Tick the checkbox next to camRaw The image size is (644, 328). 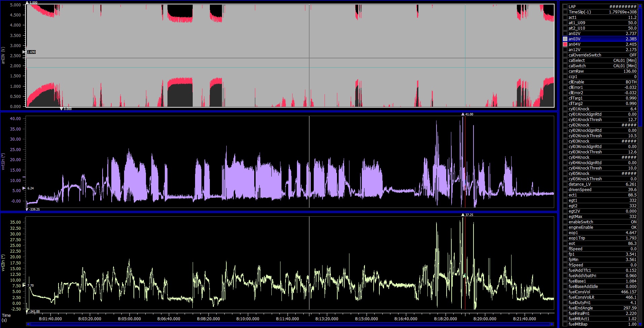click(x=565, y=71)
